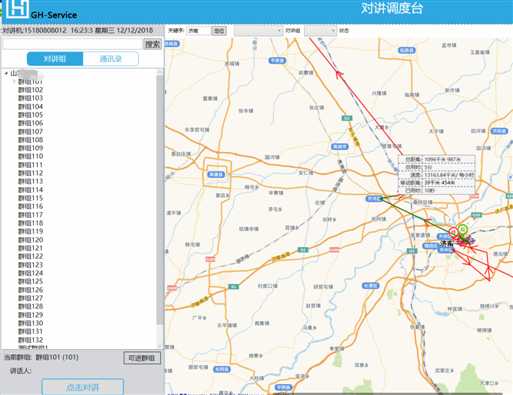Click the 搜索 button
Screen dimensions: 513x395
point(152,44)
